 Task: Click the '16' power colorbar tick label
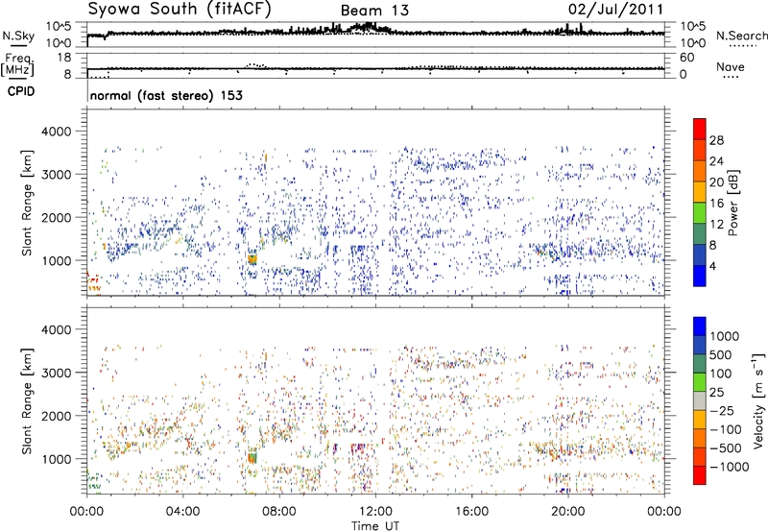coord(716,204)
